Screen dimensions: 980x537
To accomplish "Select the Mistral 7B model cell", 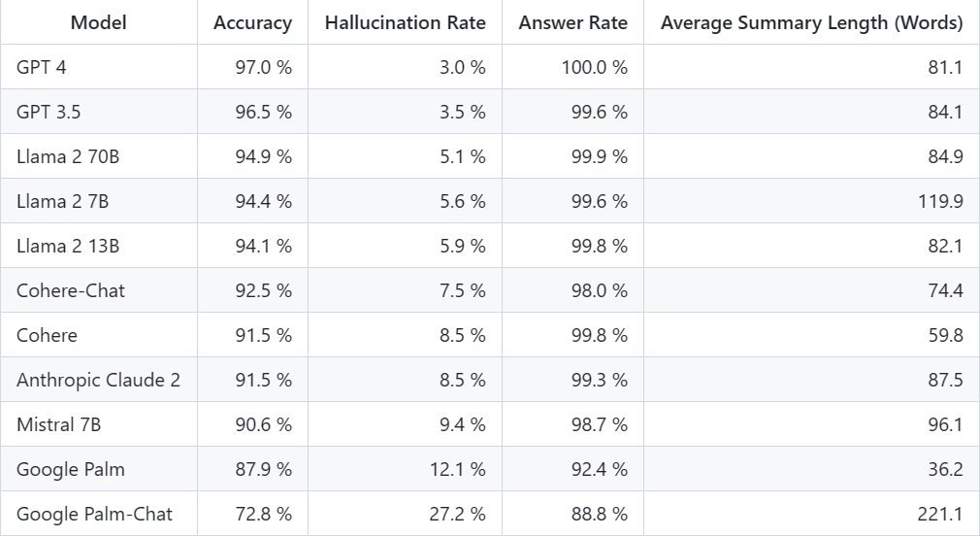I will point(99,424).
